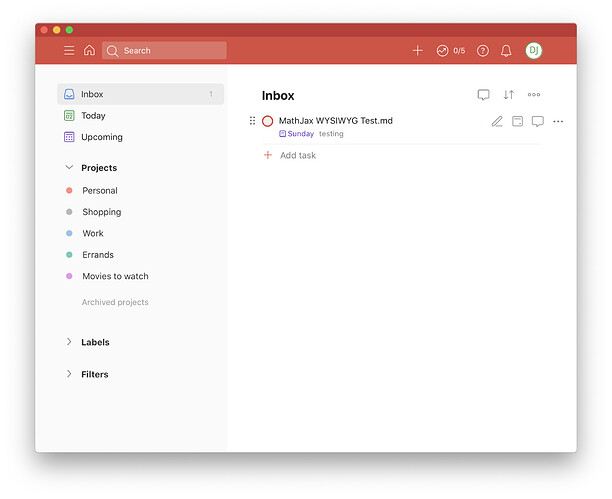Screen dimensions: 612x499
Task: Click the Today calendar icon in the sidebar
Action: pos(69,116)
